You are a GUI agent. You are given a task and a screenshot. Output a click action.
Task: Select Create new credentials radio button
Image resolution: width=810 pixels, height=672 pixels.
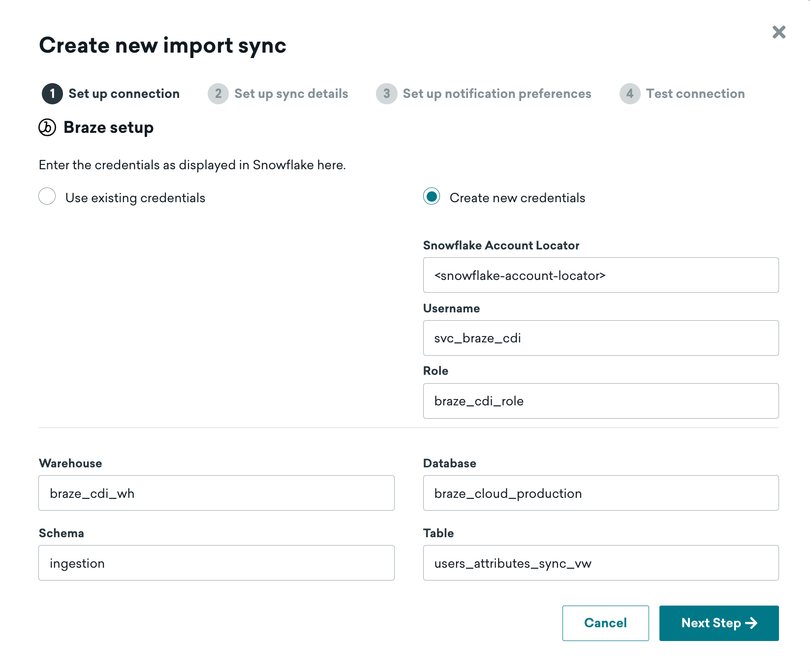coord(432,197)
